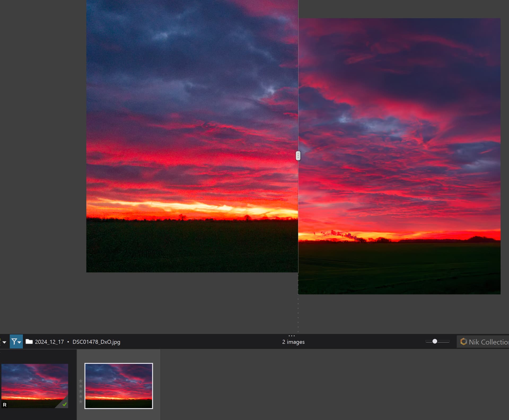Click the split-view divider handle between images
Screen dimensions: 509x420
(298, 156)
